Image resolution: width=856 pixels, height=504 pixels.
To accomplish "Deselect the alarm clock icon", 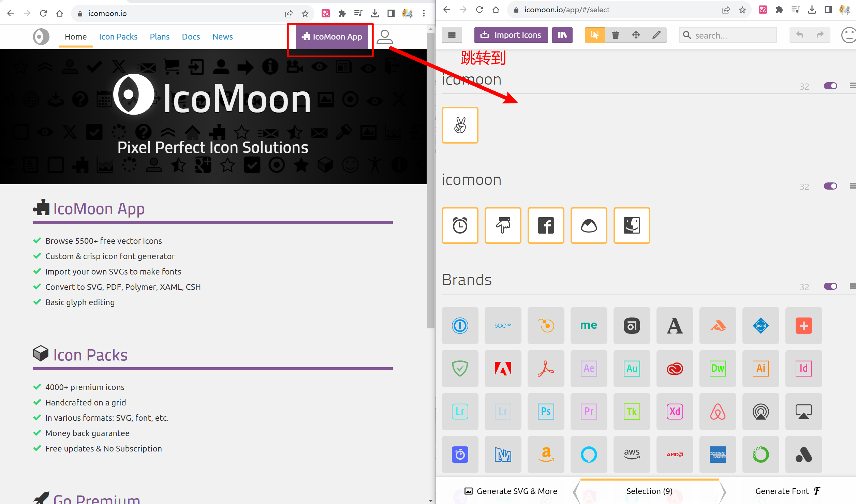I will coord(460,225).
